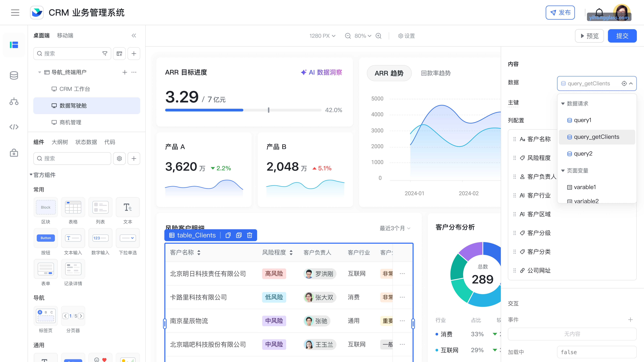
Task: Collapse the 数据请求 group in dropdown
Action: (x=563, y=103)
